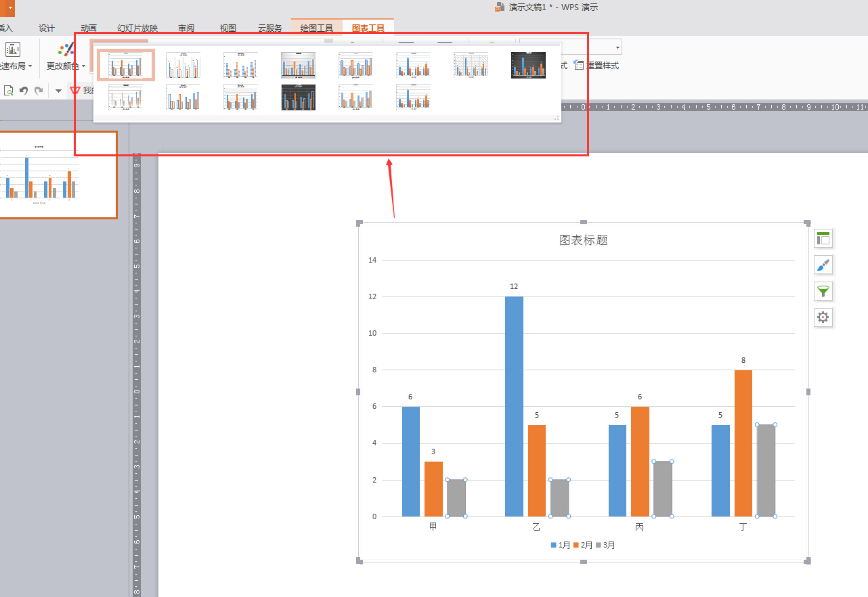Click the quick layout chart icon

pyautogui.click(x=13, y=49)
